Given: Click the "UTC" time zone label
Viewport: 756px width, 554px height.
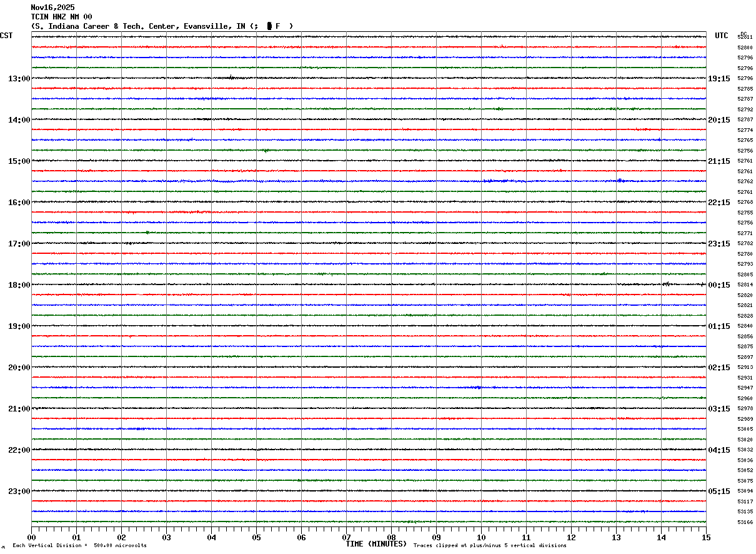Looking at the screenshot, I should pyautogui.click(x=722, y=36).
